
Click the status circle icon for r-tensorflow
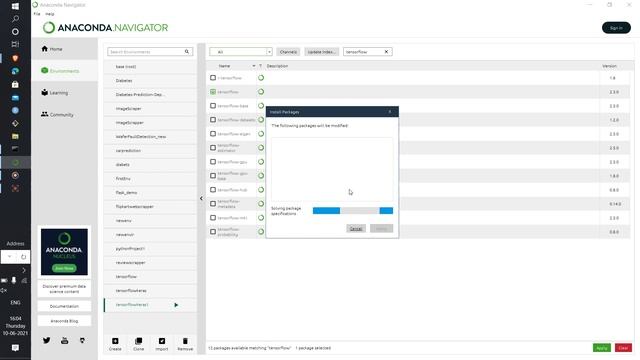pos(261,78)
